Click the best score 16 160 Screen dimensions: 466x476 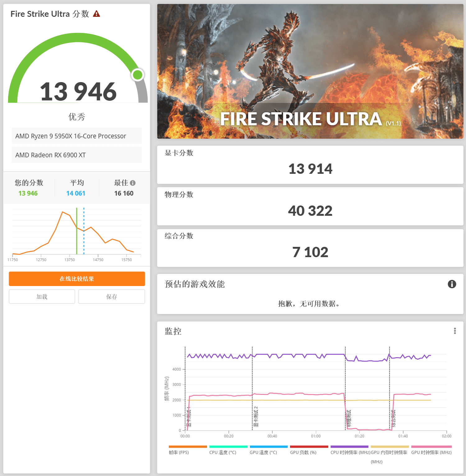coord(124,193)
